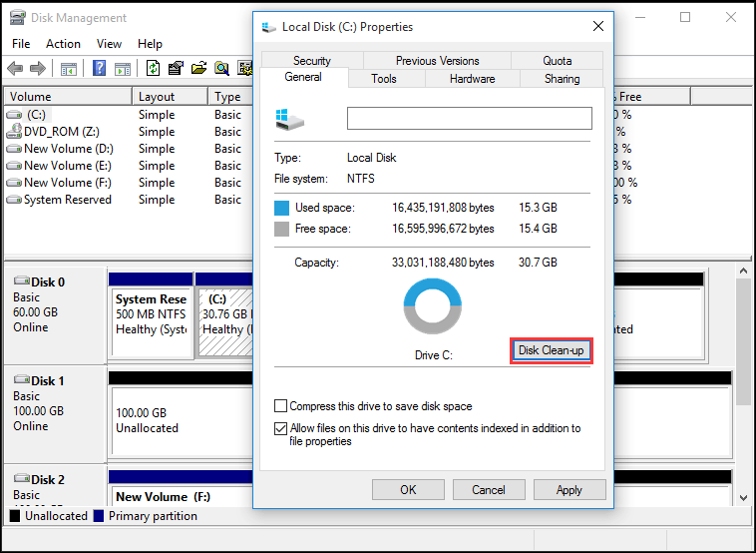Viewport: 756px width, 553px height.
Task: Click the Back arrow in Disk Management toolbar
Action: point(15,69)
